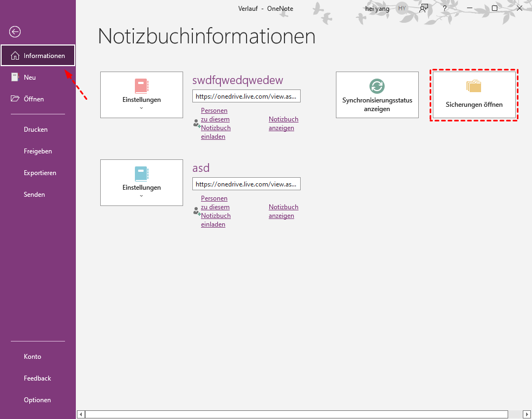Viewport: 532px width, 419px height.
Task: Click the yellow backup folders icon
Action: 473,86
